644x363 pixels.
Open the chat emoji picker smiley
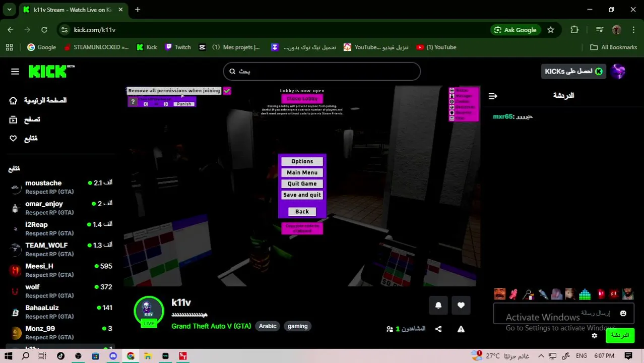pos(623,314)
